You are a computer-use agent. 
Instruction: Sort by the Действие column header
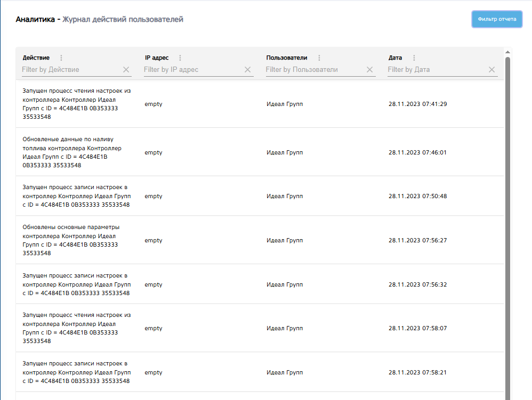[36, 58]
